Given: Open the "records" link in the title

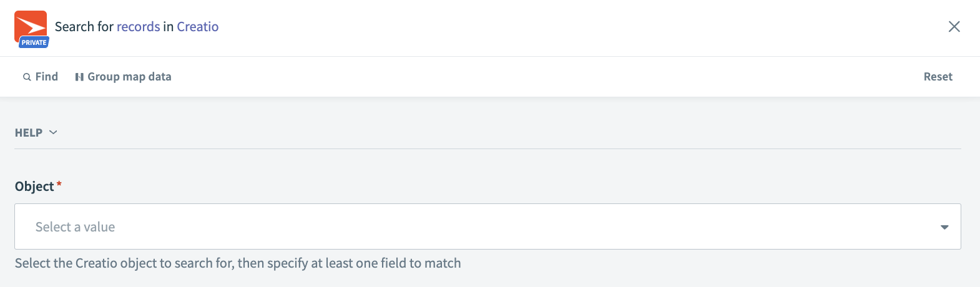Looking at the screenshot, I should (x=139, y=27).
